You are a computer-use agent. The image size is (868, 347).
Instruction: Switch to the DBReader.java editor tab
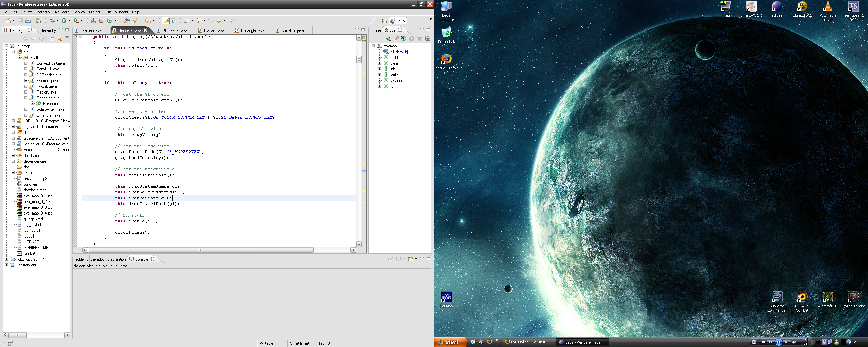(x=174, y=30)
